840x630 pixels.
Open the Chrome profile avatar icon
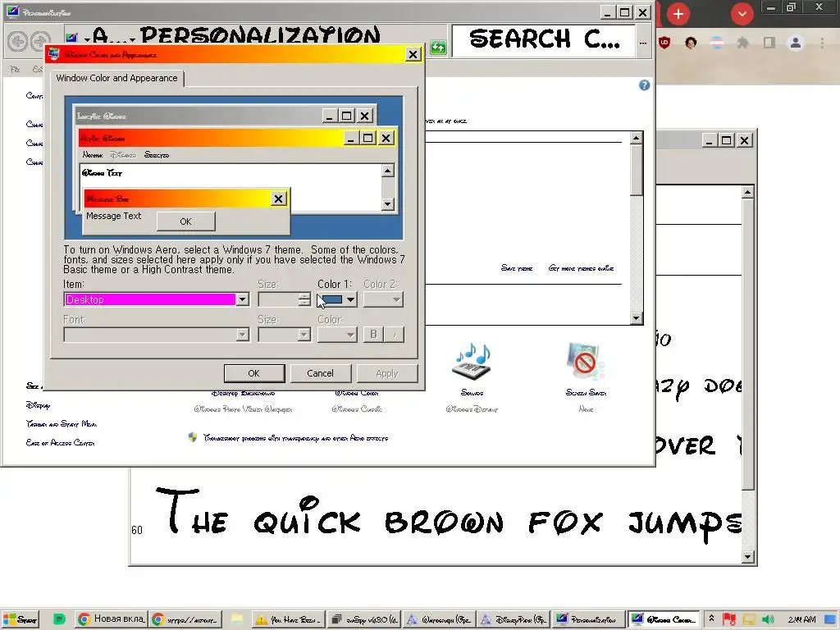click(x=796, y=43)
